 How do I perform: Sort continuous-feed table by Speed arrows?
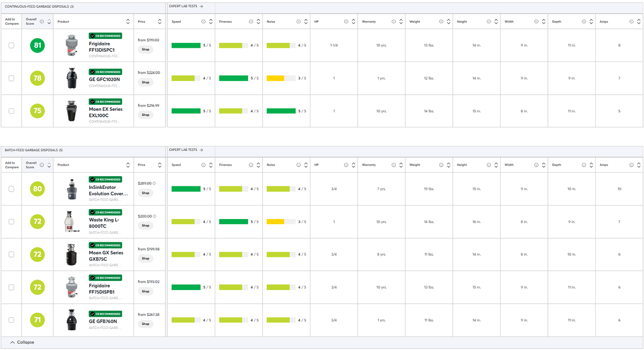211,22
